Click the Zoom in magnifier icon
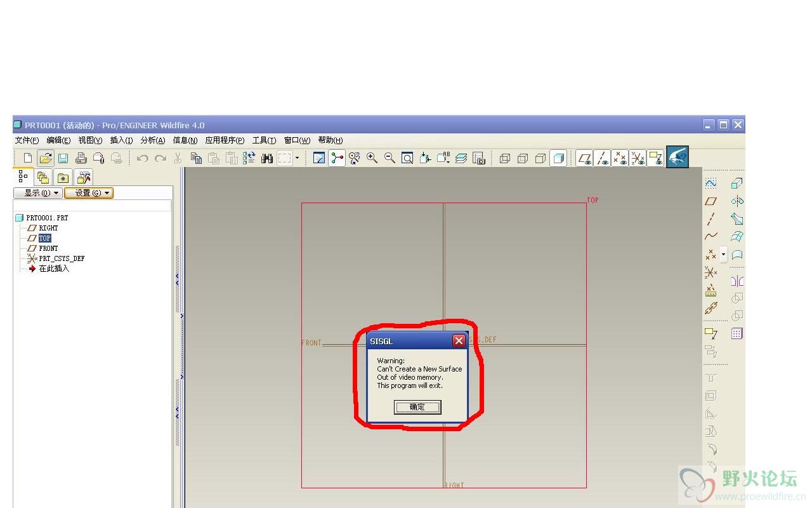The width and height of the screenshot is (812, 508). tap(372, 158)
